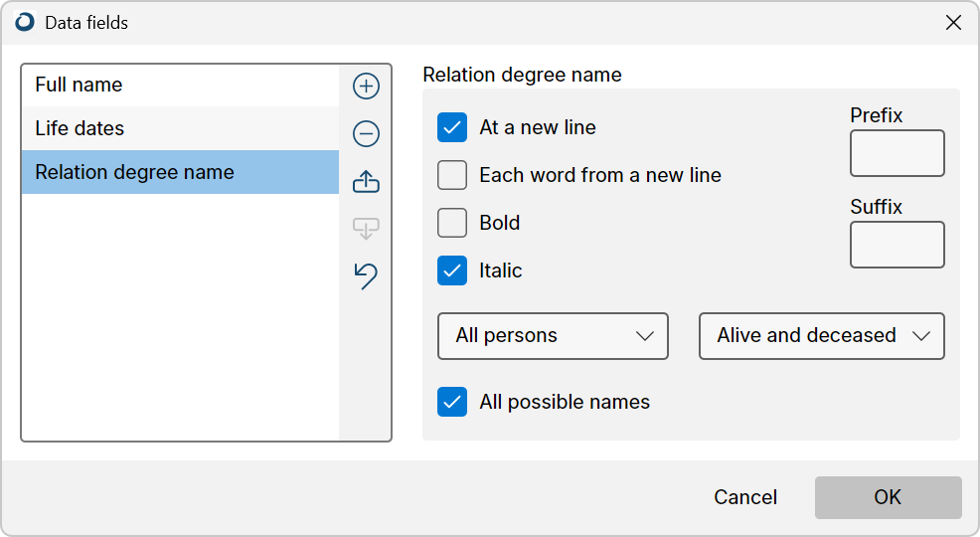Move the selected field up
This screenshot has width=980, height=537.
click(x=366, y=181)
